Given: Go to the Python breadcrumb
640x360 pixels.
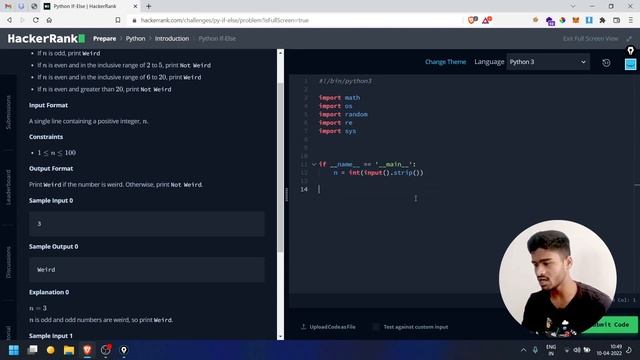Looking at the screenshot, I should click(136, 39).
